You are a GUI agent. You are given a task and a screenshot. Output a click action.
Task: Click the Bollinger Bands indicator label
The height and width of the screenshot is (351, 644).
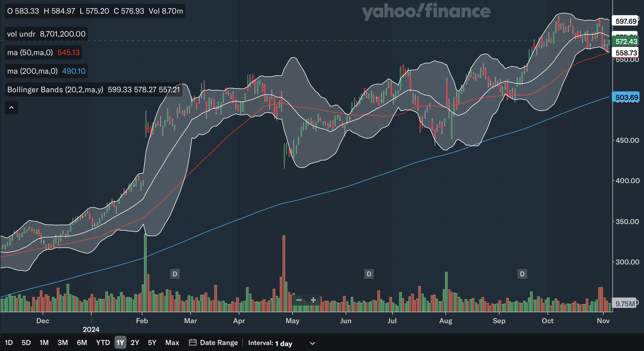[55, 90]
